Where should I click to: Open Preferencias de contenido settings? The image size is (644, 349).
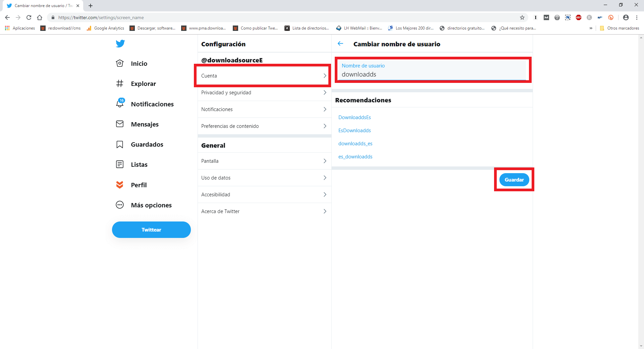click(x=264, y=126)
